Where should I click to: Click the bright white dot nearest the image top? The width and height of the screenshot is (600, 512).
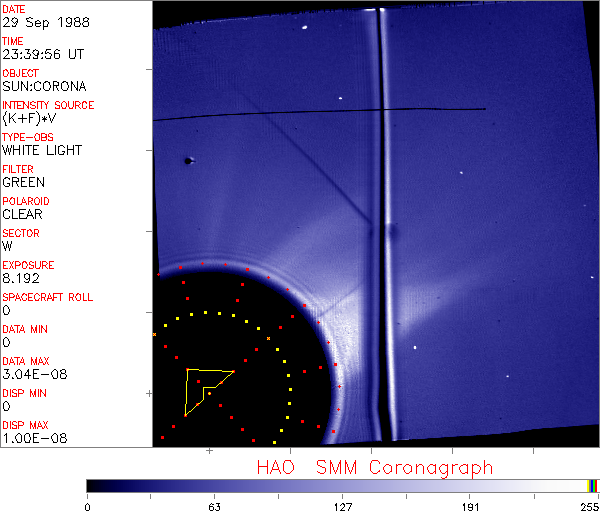coord(340,98)
